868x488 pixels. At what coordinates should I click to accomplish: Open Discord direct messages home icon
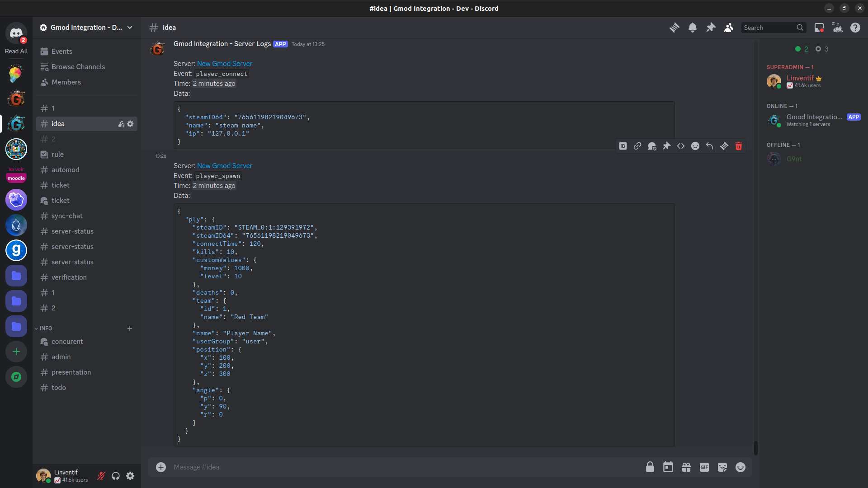click(x=16, y=33)
